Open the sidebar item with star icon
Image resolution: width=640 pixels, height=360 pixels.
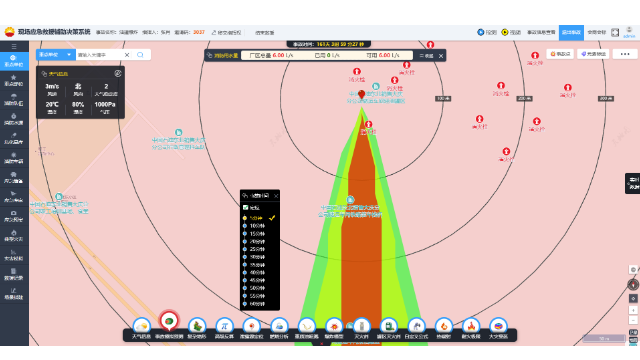click(x=14, y=80)
